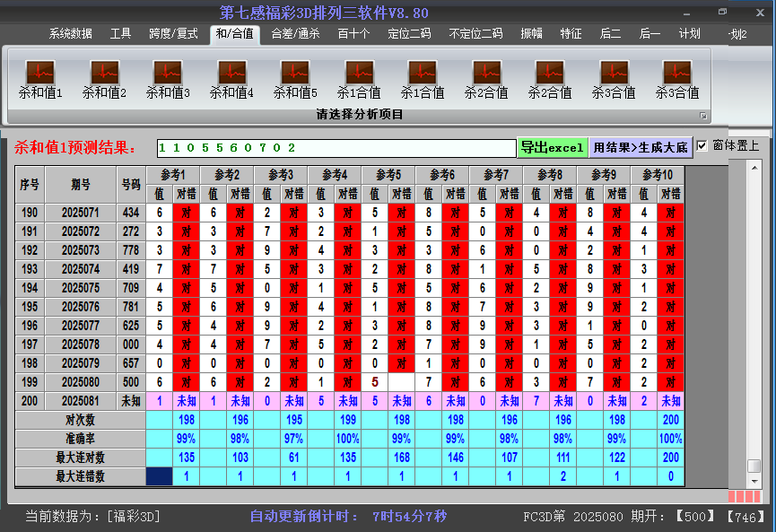Click the 序号 column header
776x532 pixels.
click(30, 185)
